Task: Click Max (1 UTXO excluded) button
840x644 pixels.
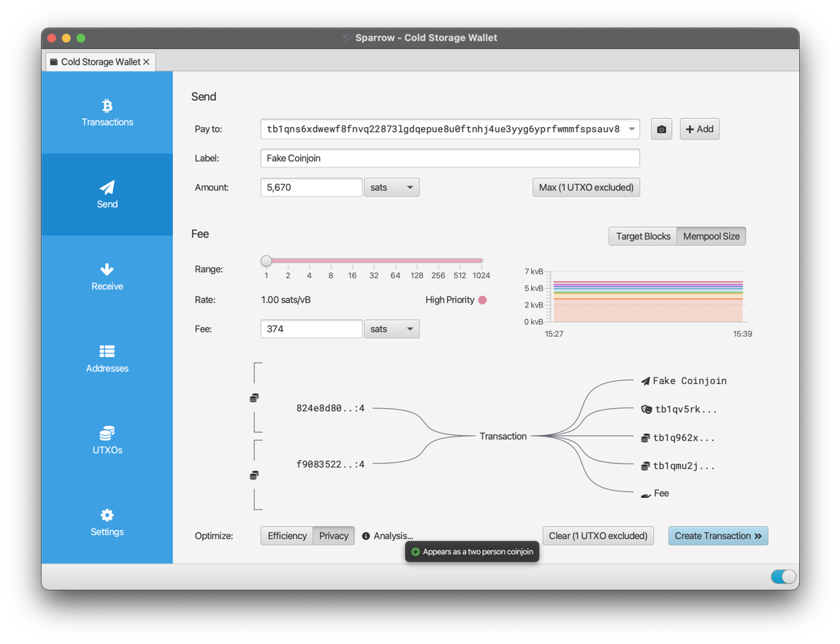Action: (x=586, y=188)
